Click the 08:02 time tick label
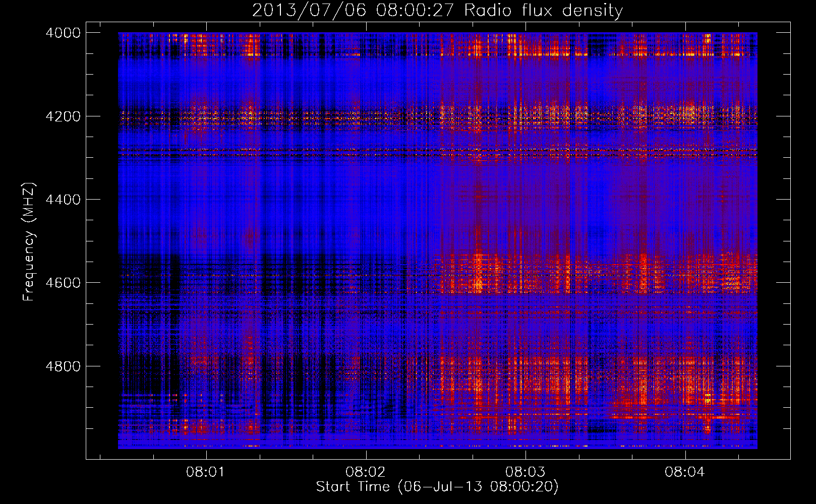 coord(365,472)
